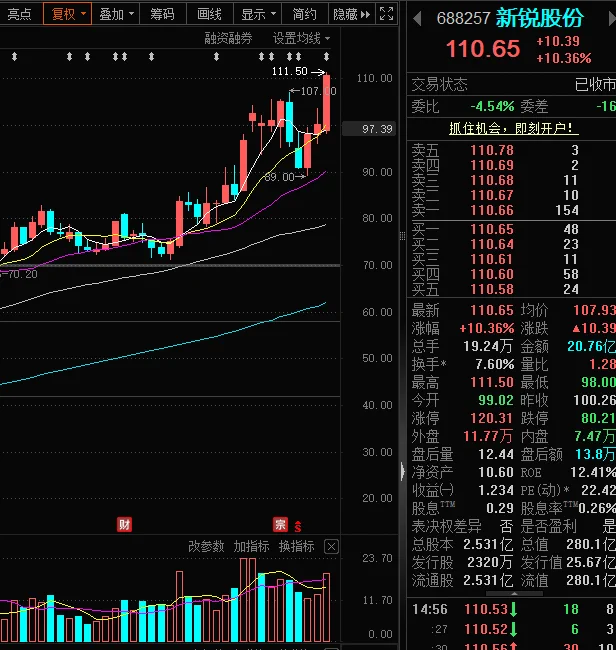
Task: Click 净资产 value 10.60
Action: [496, 472]
